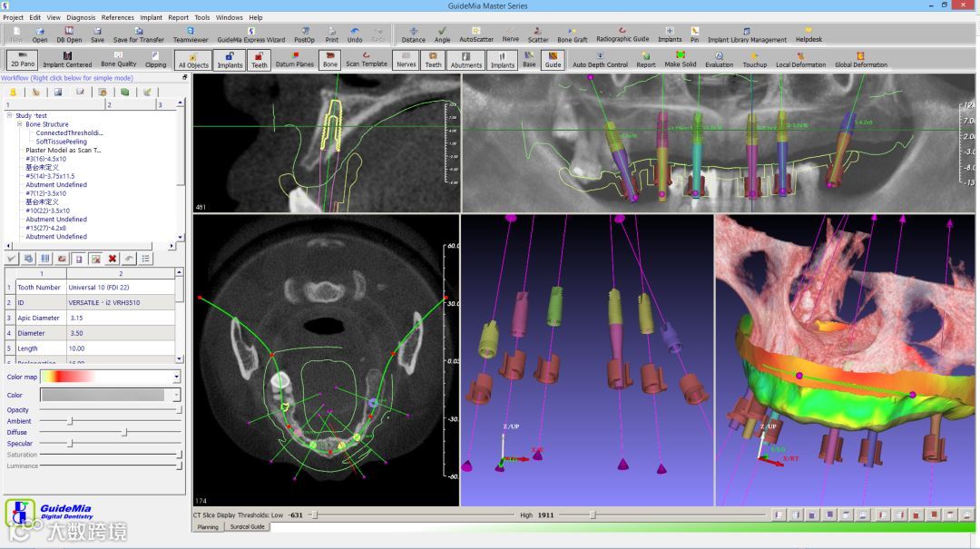This screenshot has width=980, height=549.
Task: Click the Bone Quality button
Action: [x=118, y=60]
